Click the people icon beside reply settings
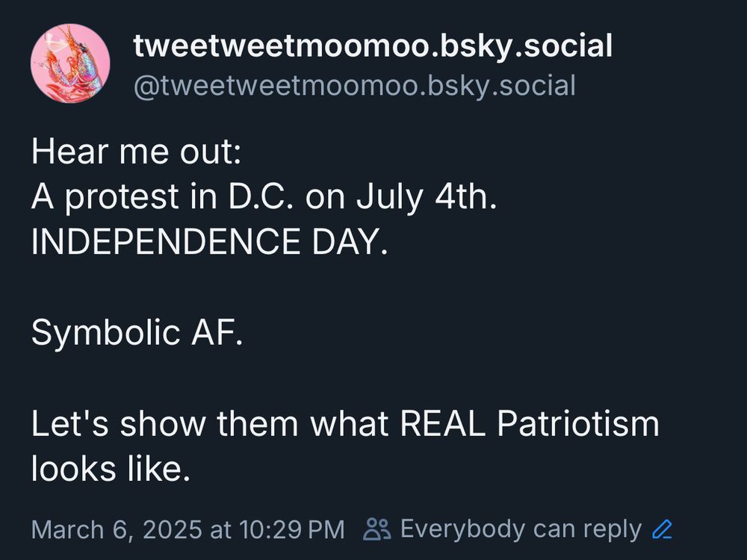This screenshot has width=747, height=560. point(376,529)
